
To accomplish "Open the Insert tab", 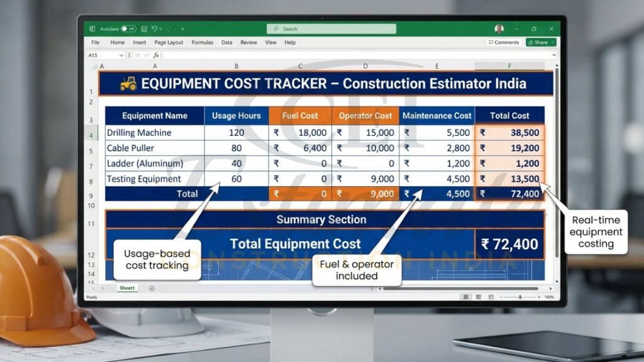I will click(x=139, y=42).
